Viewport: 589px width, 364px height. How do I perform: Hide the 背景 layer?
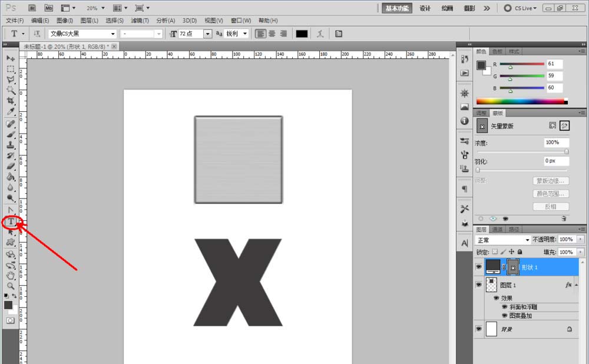point(478,329)
